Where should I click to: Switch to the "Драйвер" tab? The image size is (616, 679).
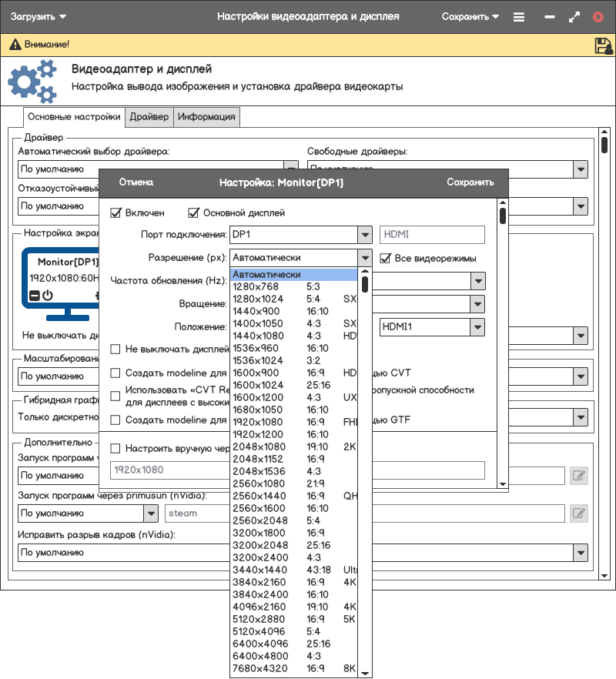click(149, 117)
